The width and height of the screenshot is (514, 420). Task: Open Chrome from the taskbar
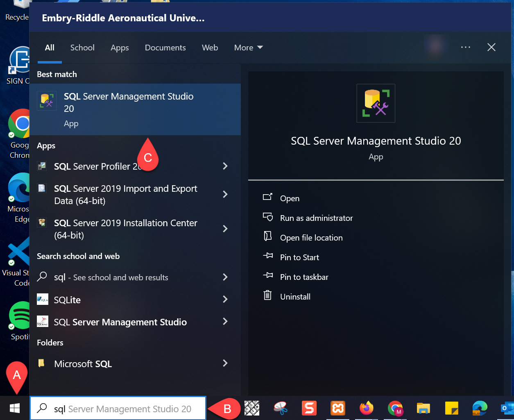pyautogui.click(x=395, y=408)
